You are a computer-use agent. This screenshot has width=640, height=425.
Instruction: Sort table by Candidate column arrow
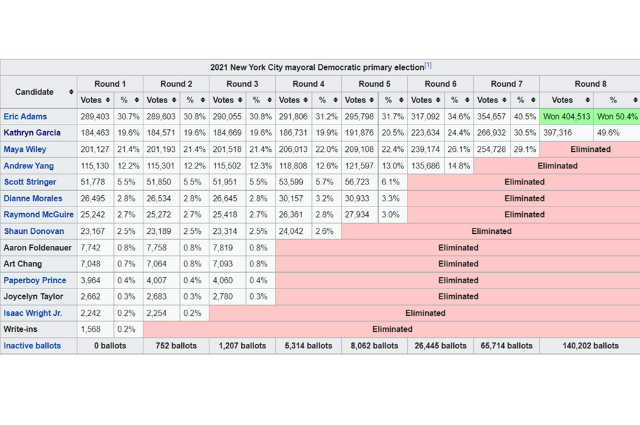tap(71, 92)
